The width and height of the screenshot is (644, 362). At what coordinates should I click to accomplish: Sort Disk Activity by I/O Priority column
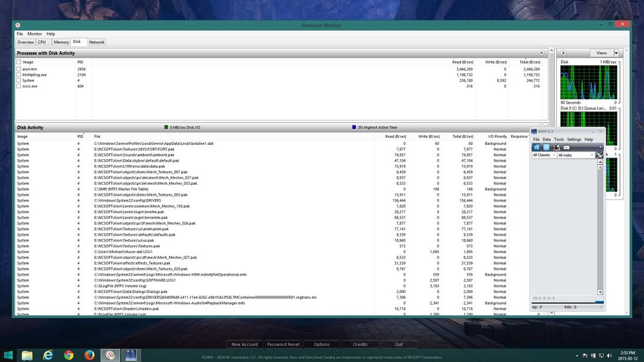(x=498, y=137)
